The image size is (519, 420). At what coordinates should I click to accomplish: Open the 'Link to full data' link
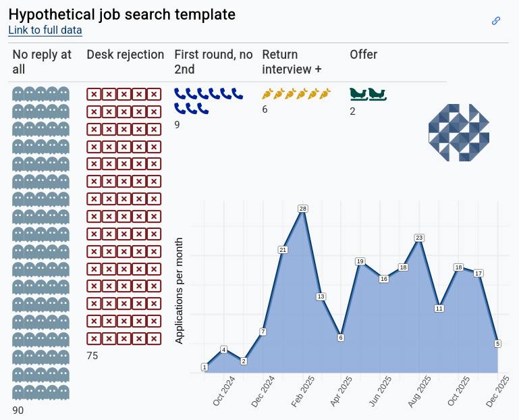coord(45,30)
